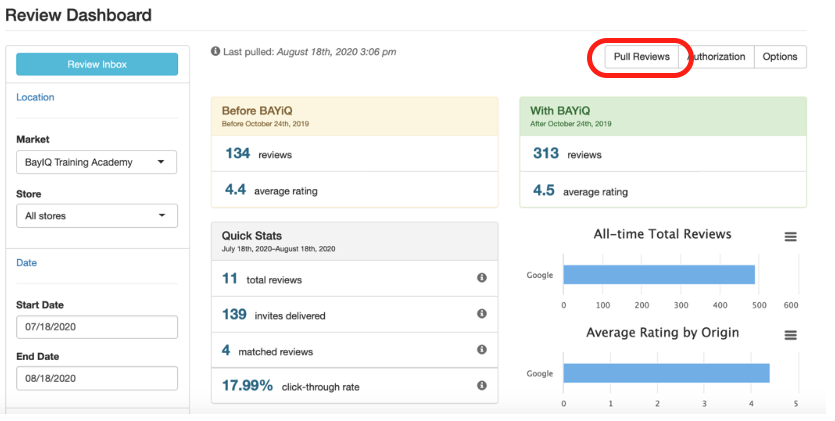Open info icon for total reviews
Screen dimensions: 835x421
click(x=481, y=278)
